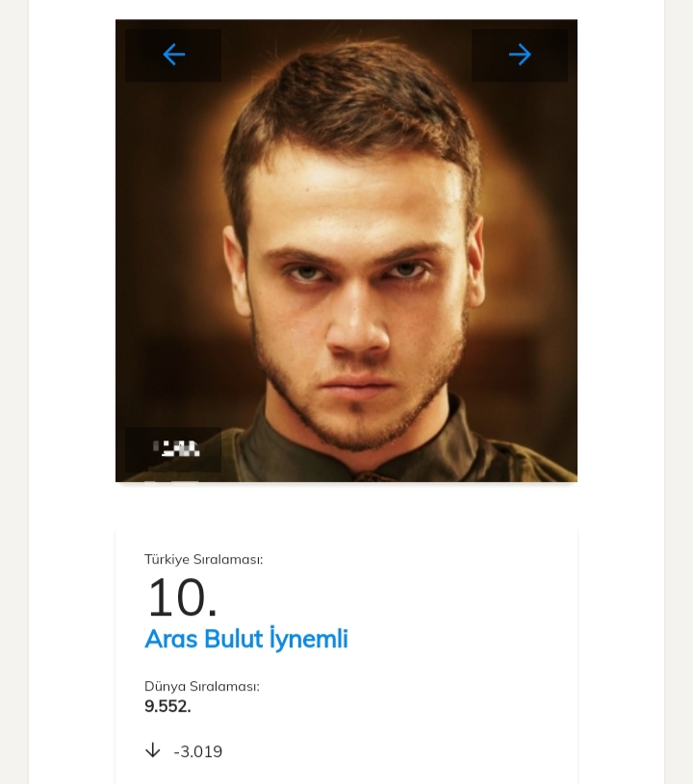The width and height of the screenshot is (693, 784).
Task: Click the rank change value -3.019
Action: coord(198,751)
